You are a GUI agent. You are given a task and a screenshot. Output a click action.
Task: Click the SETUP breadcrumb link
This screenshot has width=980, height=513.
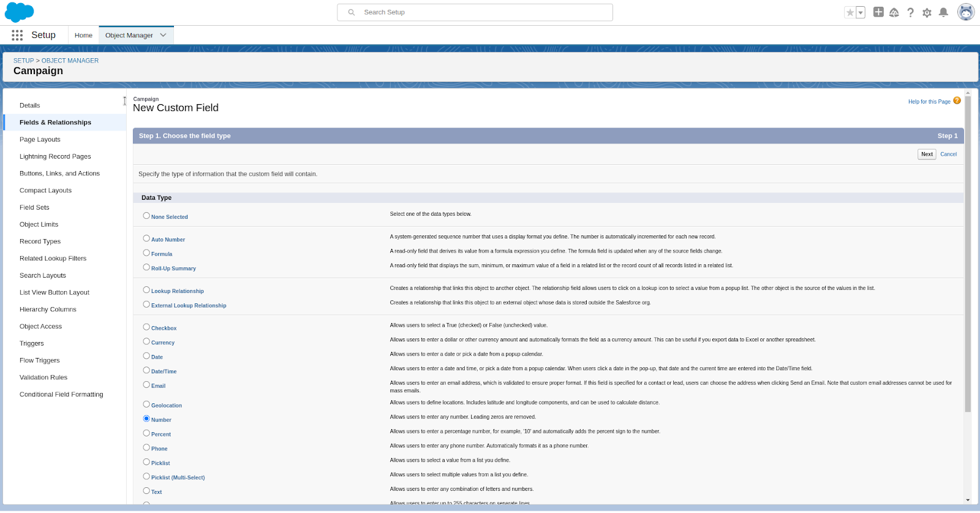pyautogui.click(x=24, y=61)
